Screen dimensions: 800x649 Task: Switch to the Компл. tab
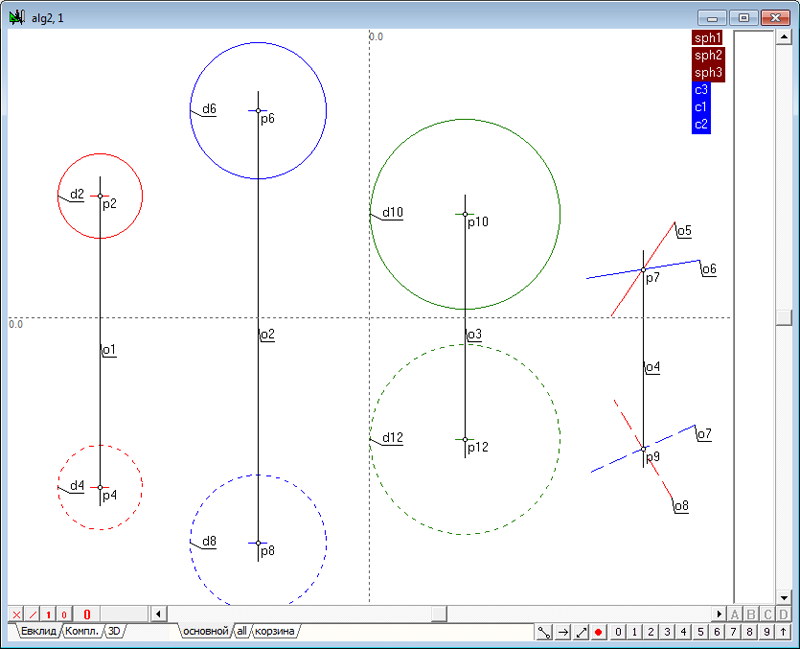[x=82, y=631]
